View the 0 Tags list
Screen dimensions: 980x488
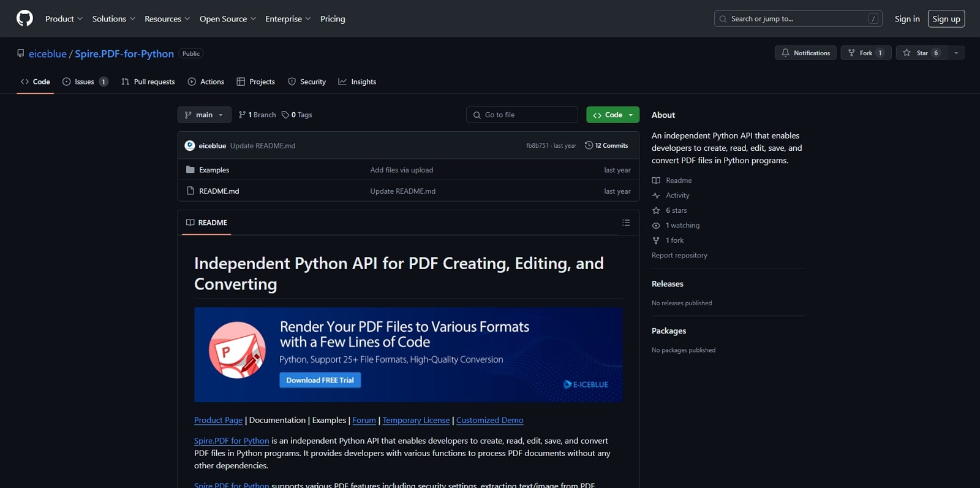coord(297,115)
